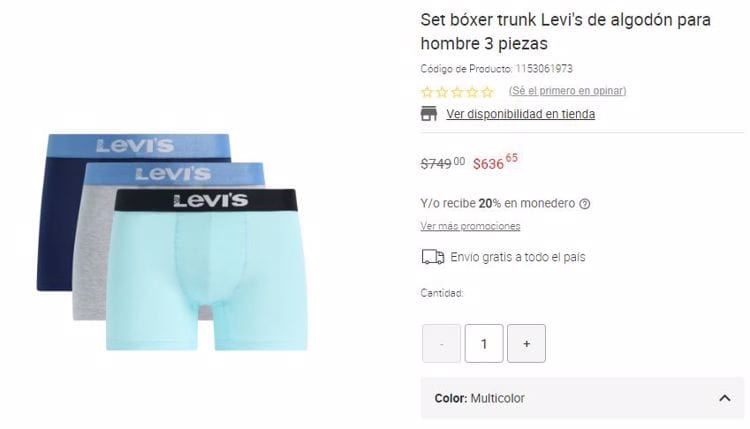Viewport: 750px width, 429px height.
Task: Select the fourth rating star
Action: tap(472, 92)
